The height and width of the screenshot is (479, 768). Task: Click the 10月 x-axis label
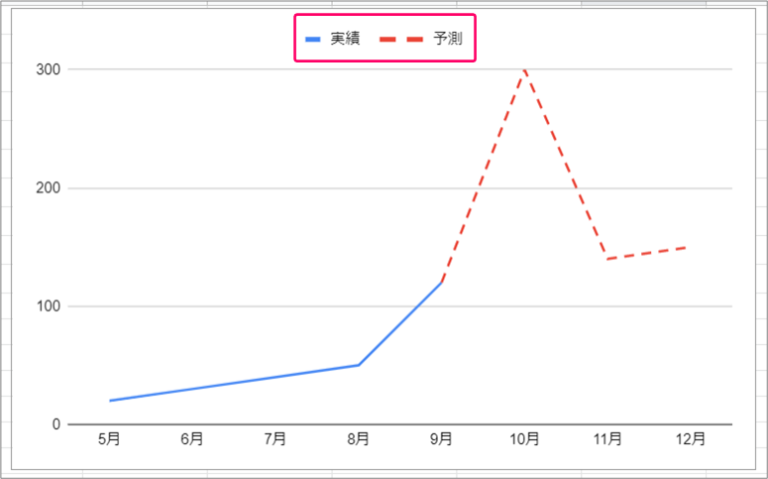pos(524,438)
